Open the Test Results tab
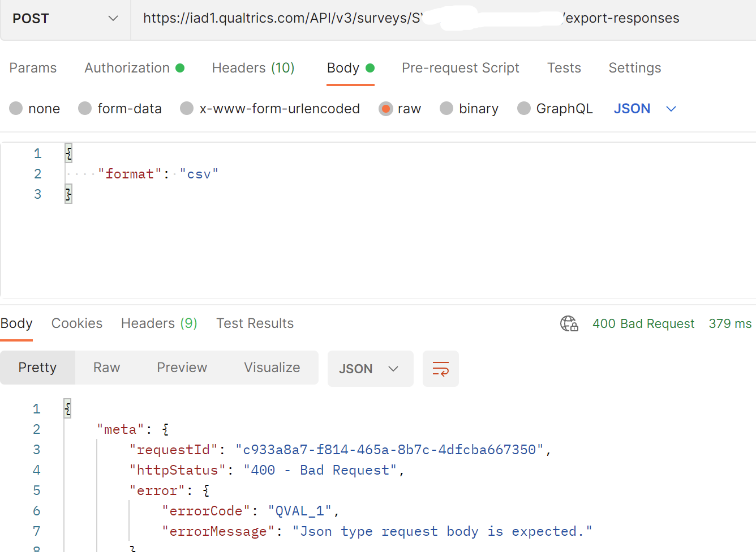This screenshot has height=559, width=756. click(255, 323)
